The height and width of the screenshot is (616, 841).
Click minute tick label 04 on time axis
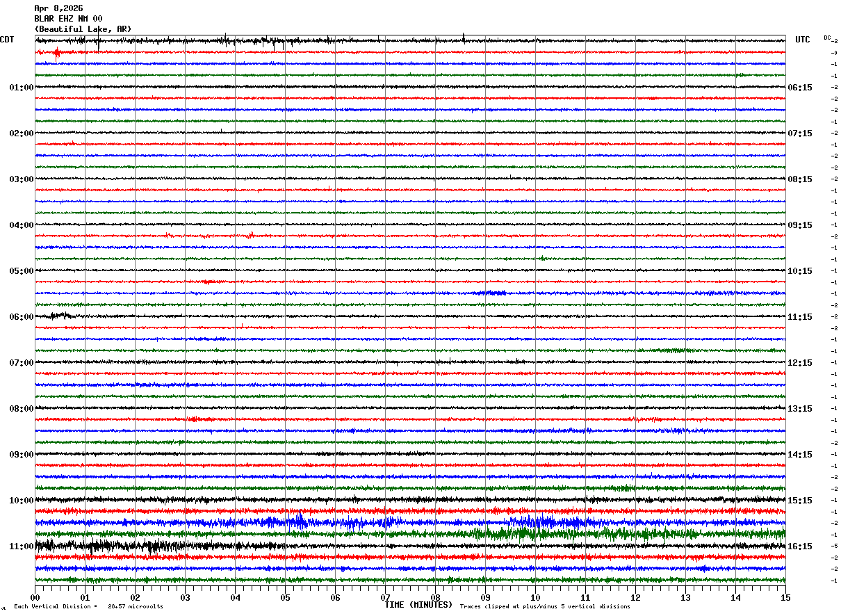point(235,597)
